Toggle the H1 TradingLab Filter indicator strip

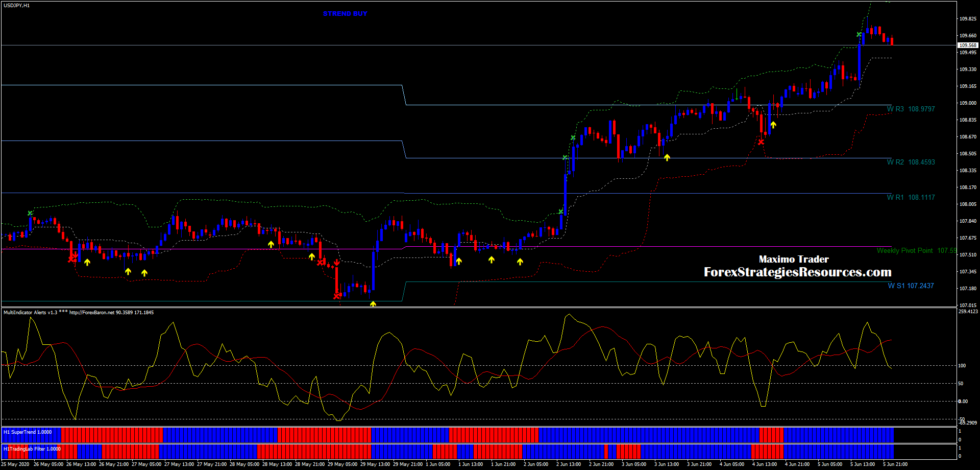(32, 449)
